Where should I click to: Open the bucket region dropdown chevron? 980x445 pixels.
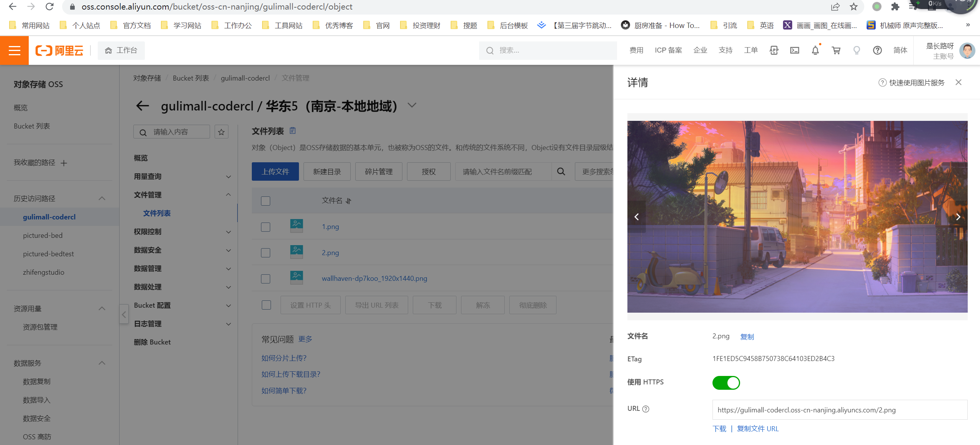412,105
